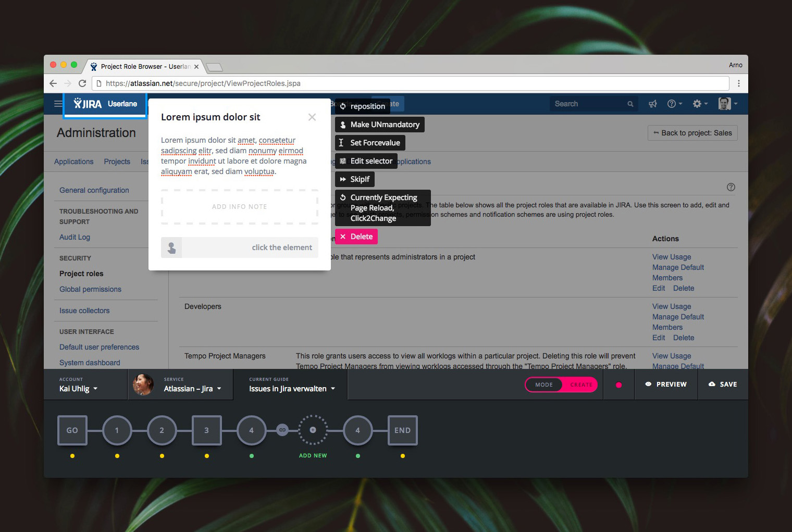Open the Jira settings gear icon
792x532 pixels.
697,104
